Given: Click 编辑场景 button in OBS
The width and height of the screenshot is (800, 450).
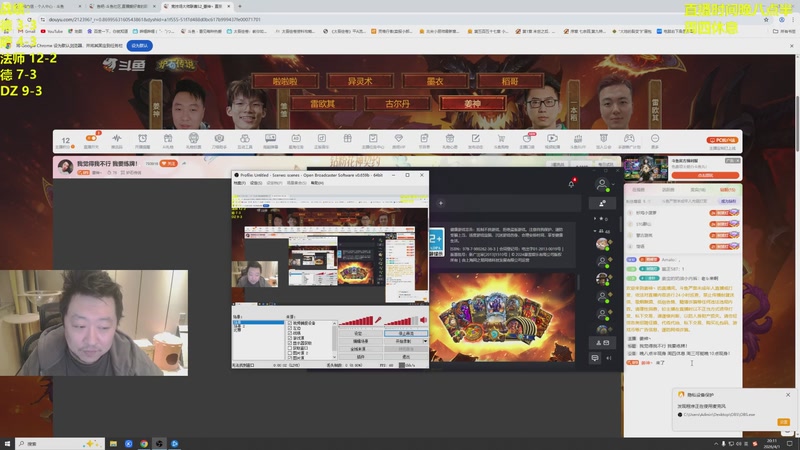Looking at the screenshot, I should point(361,341).
